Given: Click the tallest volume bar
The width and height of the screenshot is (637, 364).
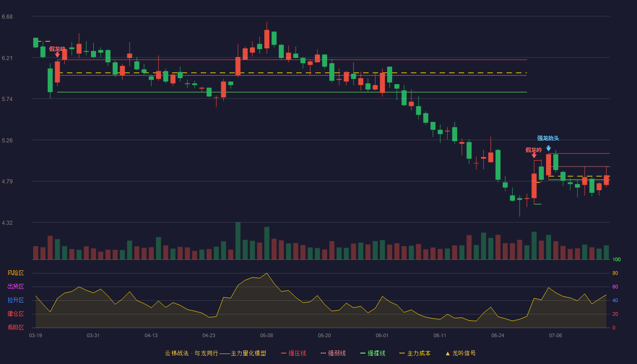Looking at the screenshot, I should [238, 241].
